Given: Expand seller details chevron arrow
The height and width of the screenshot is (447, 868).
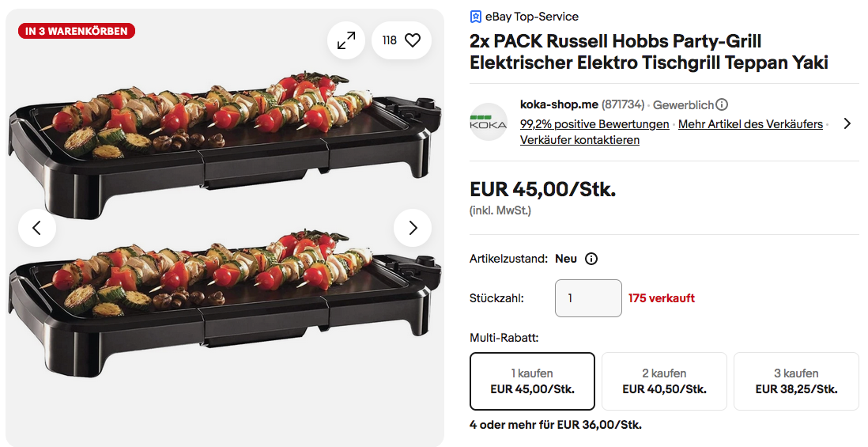Looking at the screenshot, I should pyautogui.click(x=847, y=123).
